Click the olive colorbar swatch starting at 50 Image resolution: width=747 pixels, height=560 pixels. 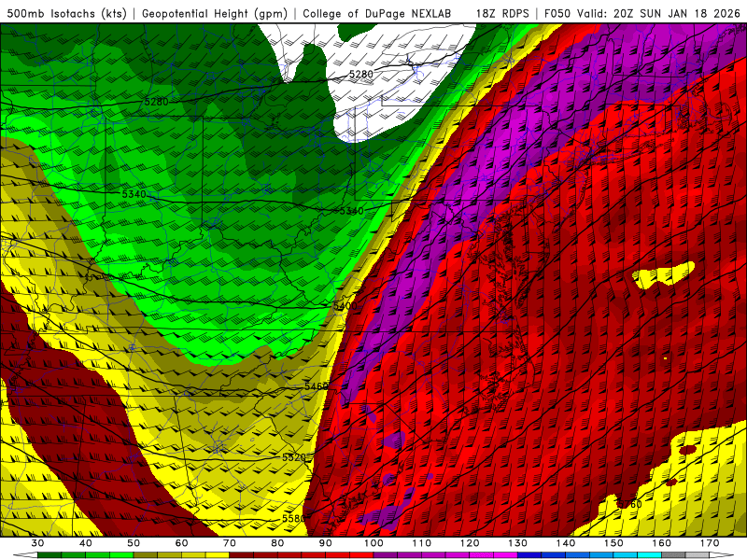point(146,555)
